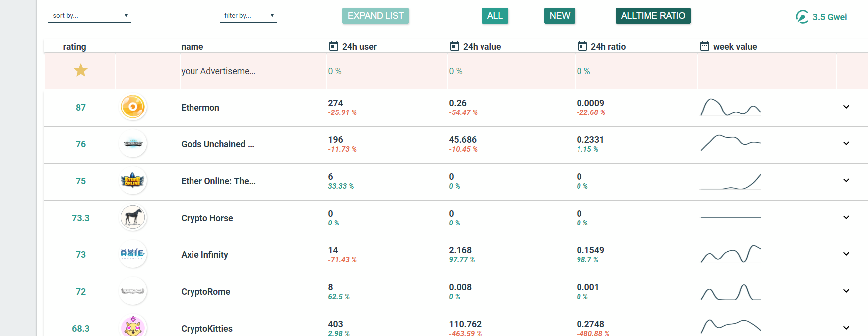This screenshot has width=868, height=336.
Task: Click the Gods Unchained logo icon
Action: (133, 144)
